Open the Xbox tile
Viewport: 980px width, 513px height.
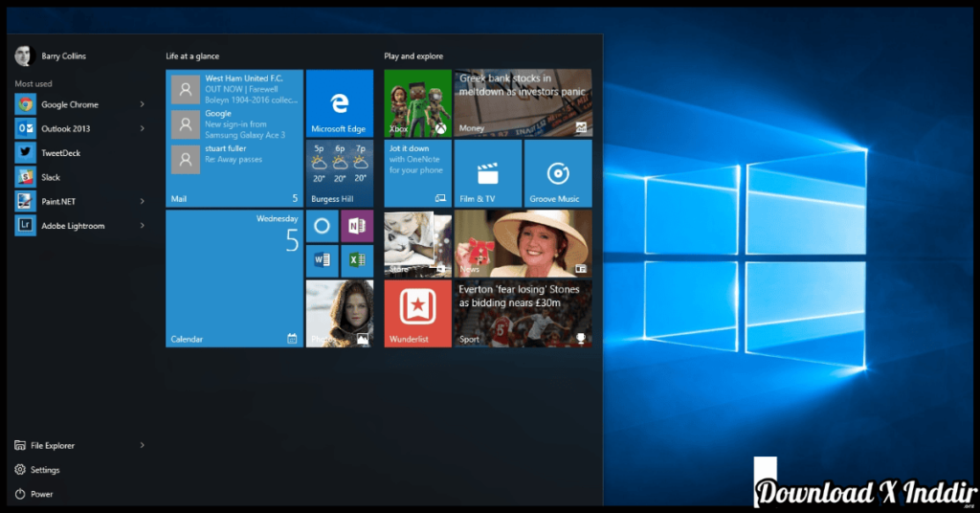417,103
